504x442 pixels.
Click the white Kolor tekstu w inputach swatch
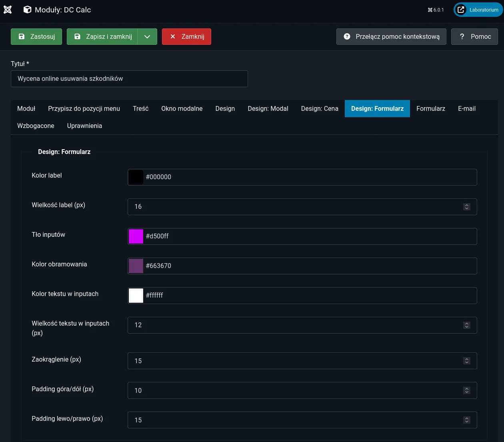click(x=136, y=296)
